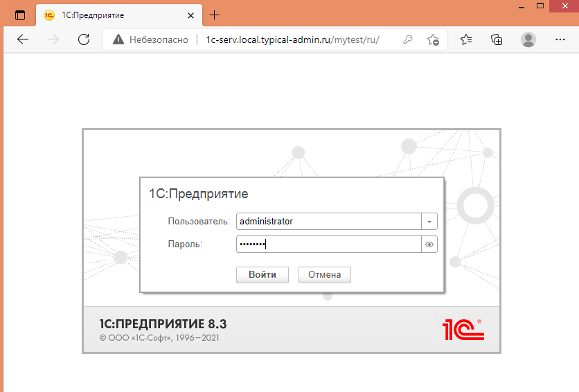This screenshot has width=579, height=392.
Task: Show the password with the eye icon
Action: pyautogui.click(x=429, y=244)
